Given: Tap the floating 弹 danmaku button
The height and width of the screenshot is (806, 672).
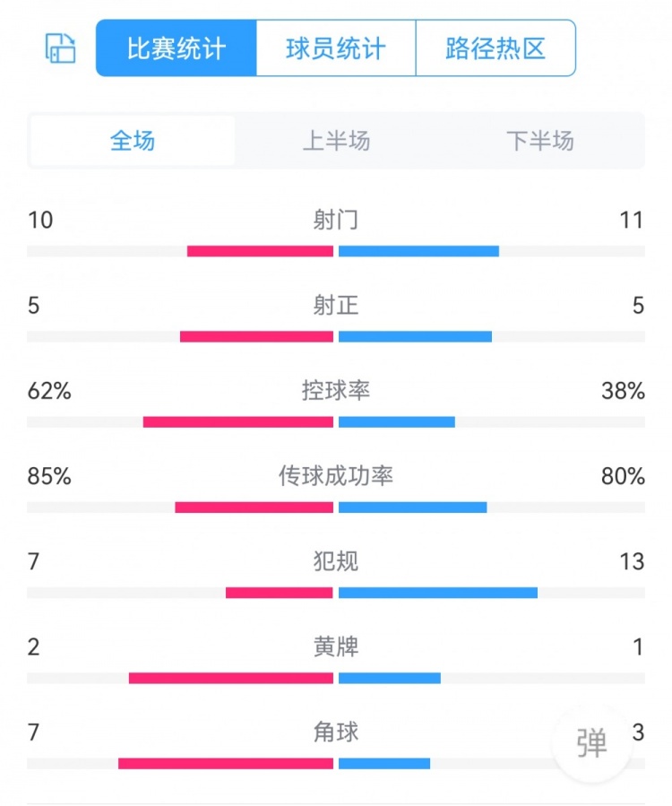Looking at the screenshot, I should tap(592, 741).
